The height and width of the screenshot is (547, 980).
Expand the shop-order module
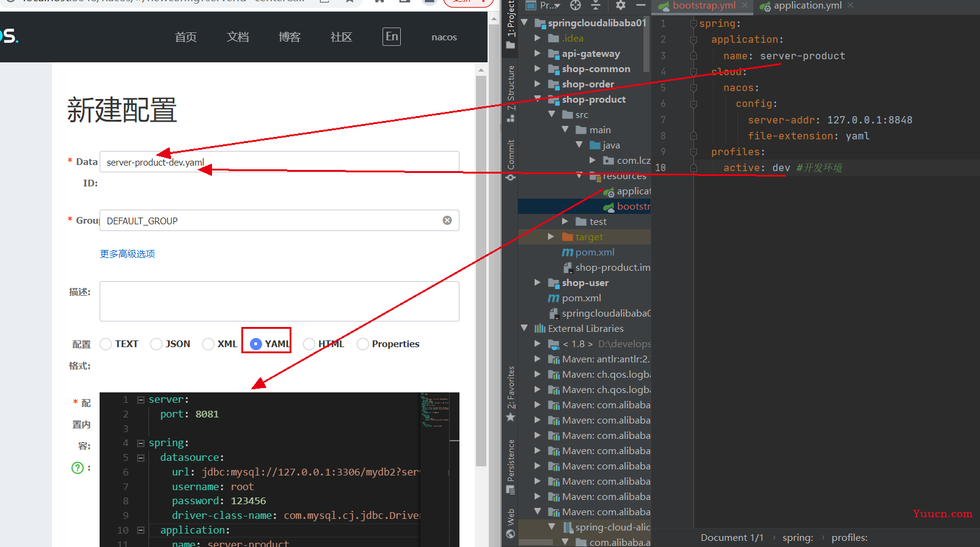pos(538,84)
